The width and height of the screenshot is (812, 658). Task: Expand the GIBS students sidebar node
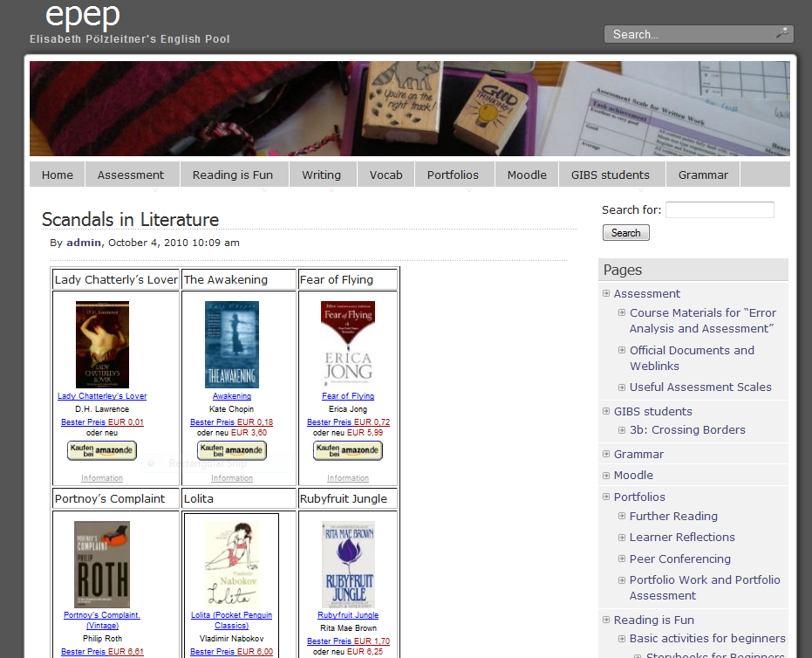click(606, 411)
